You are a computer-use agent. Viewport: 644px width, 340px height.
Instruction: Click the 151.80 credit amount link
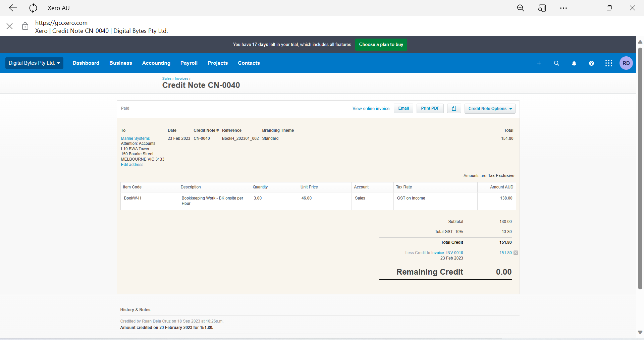[505, 253]
